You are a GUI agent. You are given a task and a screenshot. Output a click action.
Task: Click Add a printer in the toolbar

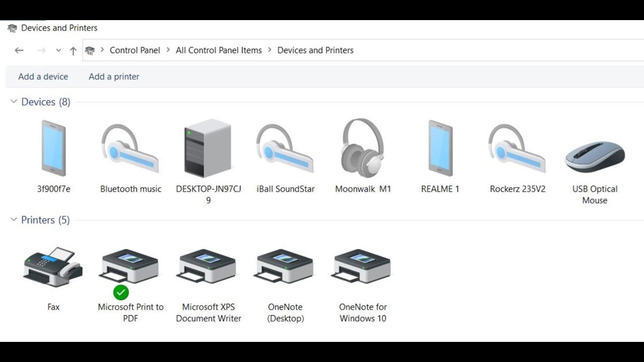click(114, 76)
